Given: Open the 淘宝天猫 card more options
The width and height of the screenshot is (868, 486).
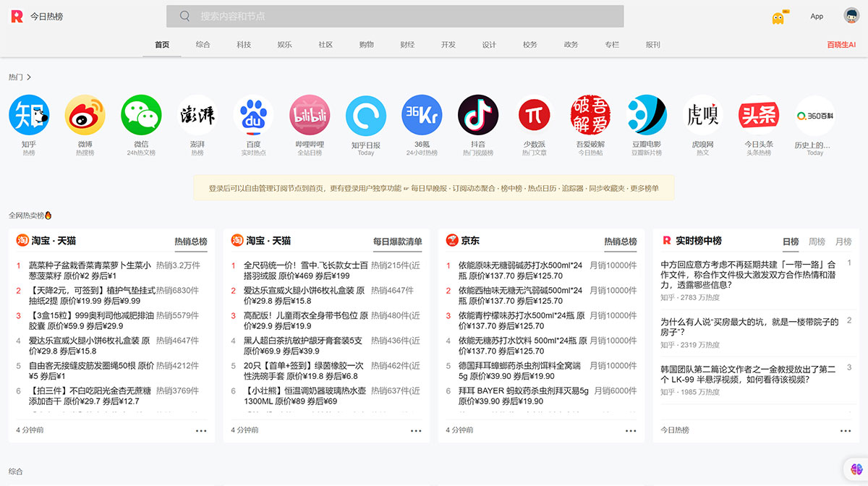Looking at the screenshot, I should point(200,430).
